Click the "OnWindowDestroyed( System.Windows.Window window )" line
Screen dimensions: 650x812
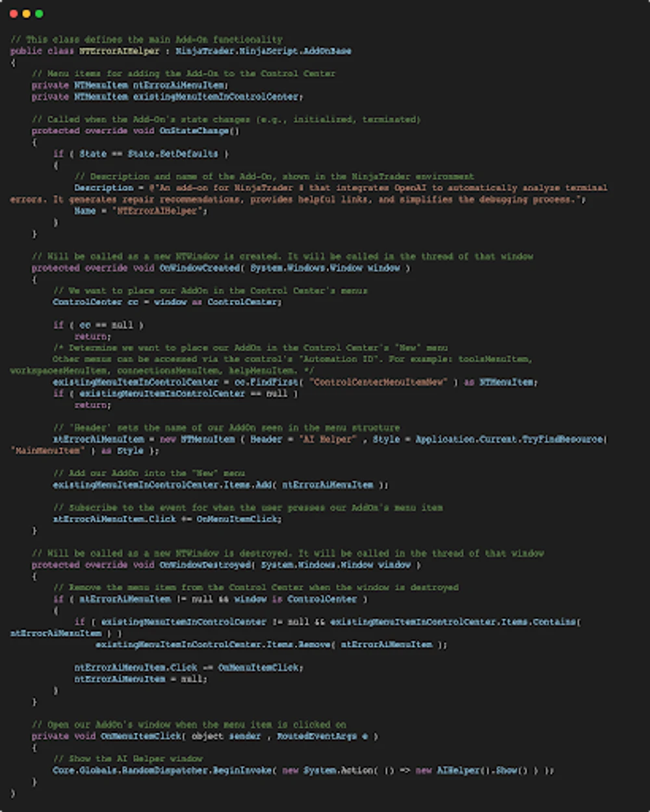click(226, 565)
